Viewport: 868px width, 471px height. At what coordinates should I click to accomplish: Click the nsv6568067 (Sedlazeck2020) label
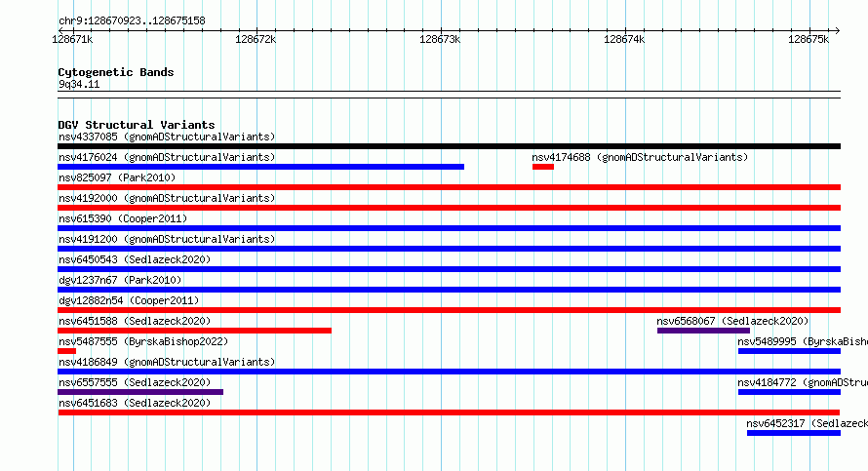(x=733, y=321)
